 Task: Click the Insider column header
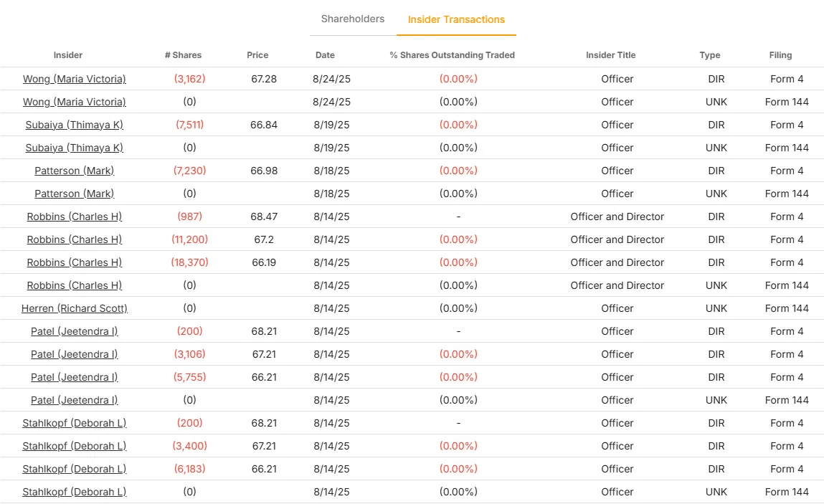(x=67, y=54)
